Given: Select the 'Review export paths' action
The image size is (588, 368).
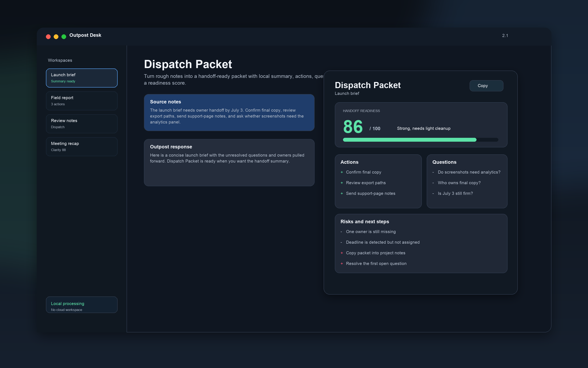Looking at the screenshot, I should [x=366, y=183].
